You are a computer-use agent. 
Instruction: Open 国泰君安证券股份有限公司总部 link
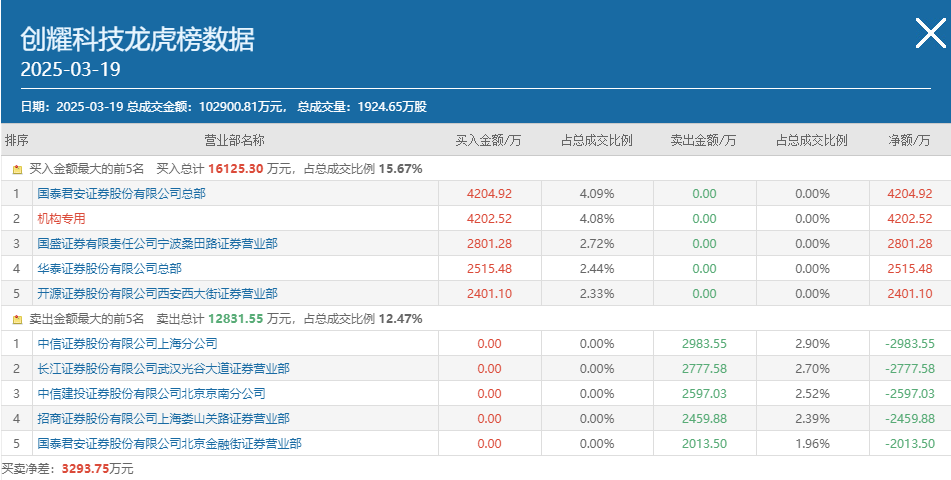[x=121, y=194]
